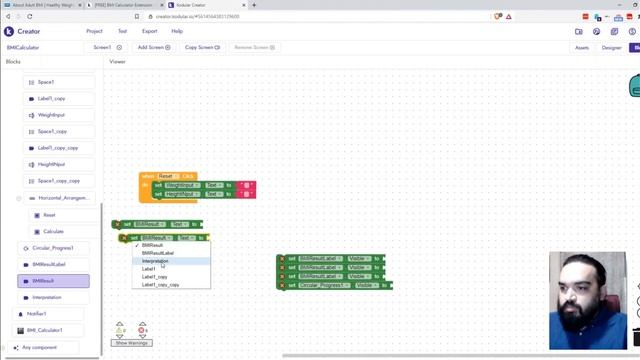Open the Help menu
The width and height of the screenshot is (640, 360).
point(177,31)
